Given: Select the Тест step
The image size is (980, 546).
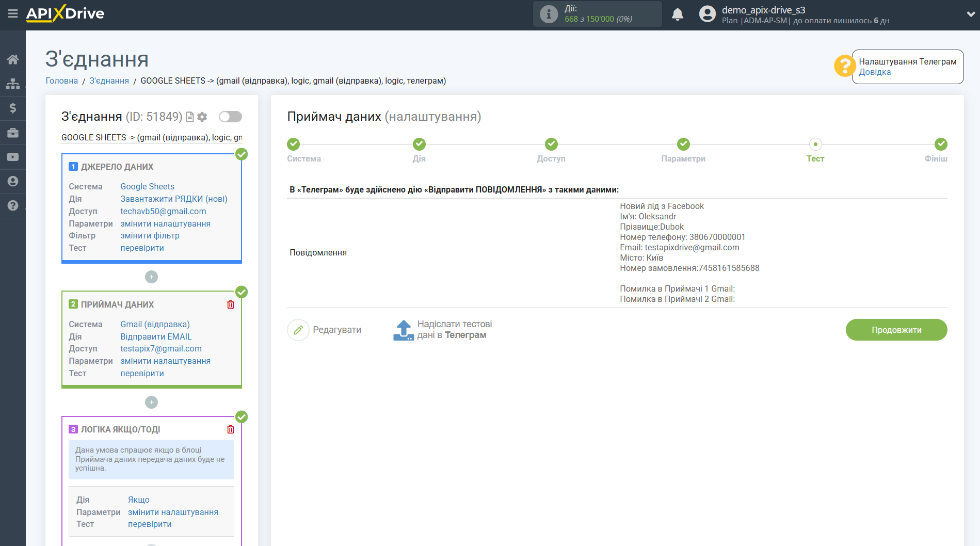Looking at the screenshot, I should click(815, 144).
